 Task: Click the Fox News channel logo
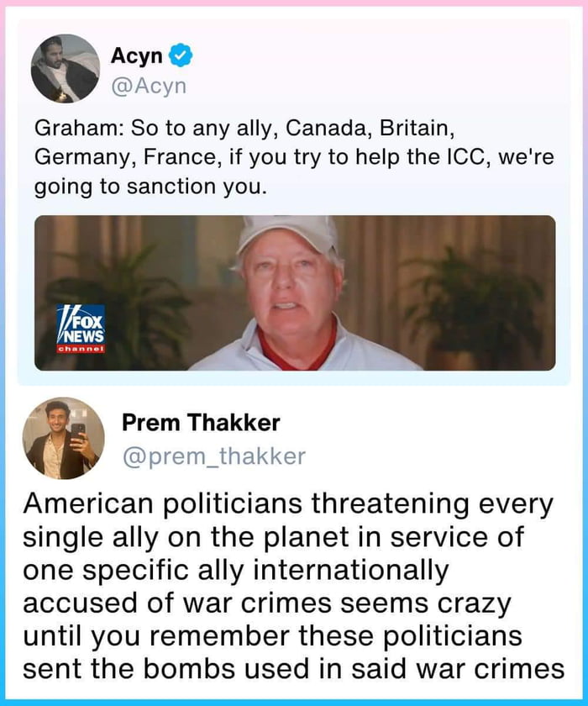(x=81, y=330)
